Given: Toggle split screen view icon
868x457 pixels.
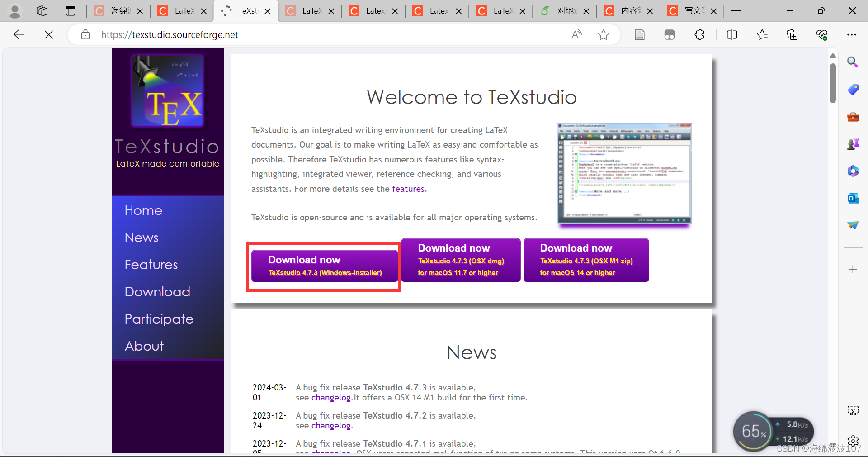Looking at the screenshot, I should pos(732,34).
